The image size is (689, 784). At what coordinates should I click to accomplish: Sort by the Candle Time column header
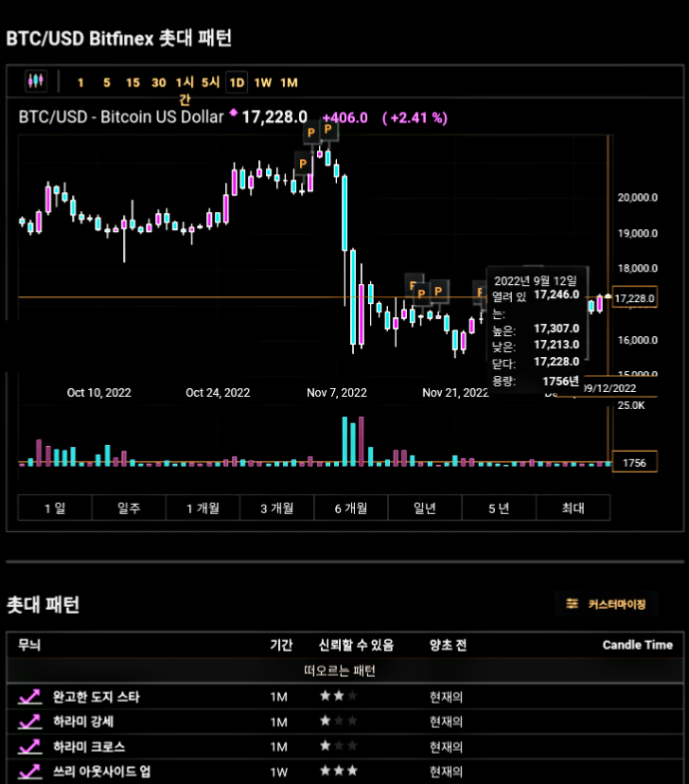tap(638, 645)
